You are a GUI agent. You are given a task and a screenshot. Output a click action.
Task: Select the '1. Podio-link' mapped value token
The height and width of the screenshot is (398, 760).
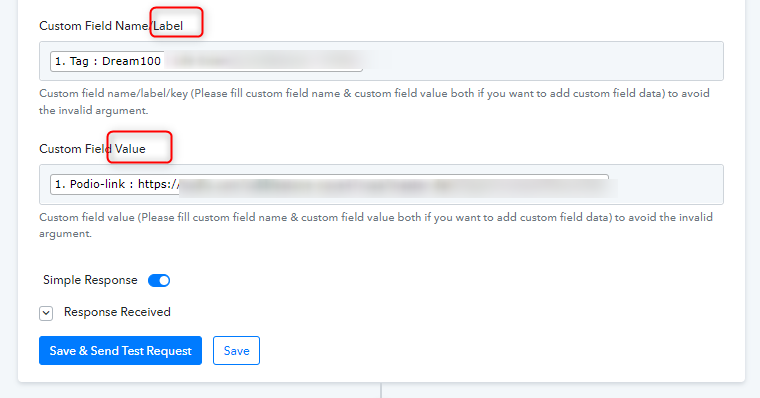click(115, 184)
